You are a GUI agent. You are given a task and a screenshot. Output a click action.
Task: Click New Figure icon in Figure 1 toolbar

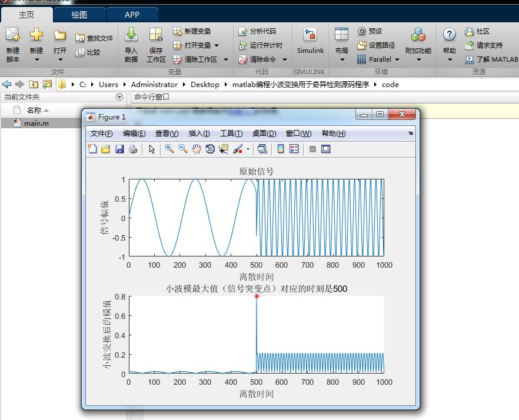tap(92, 149)
